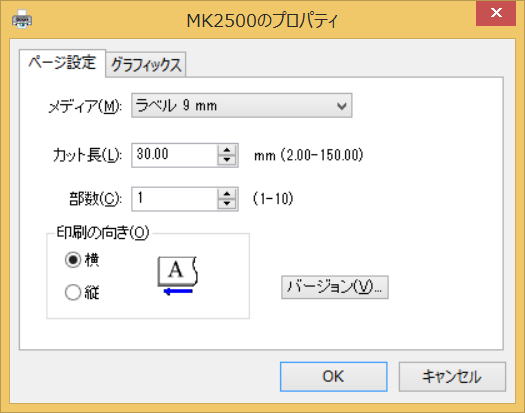Click the 縦 label text
Screen dimensions: 525x413
coord(92,293)
